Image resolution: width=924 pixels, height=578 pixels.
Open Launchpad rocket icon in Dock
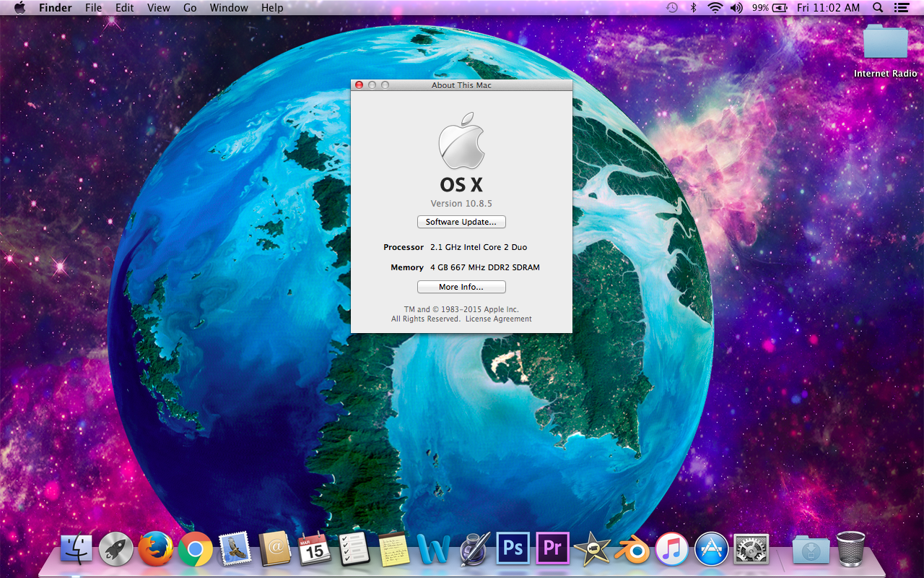(x=115, y=550)
